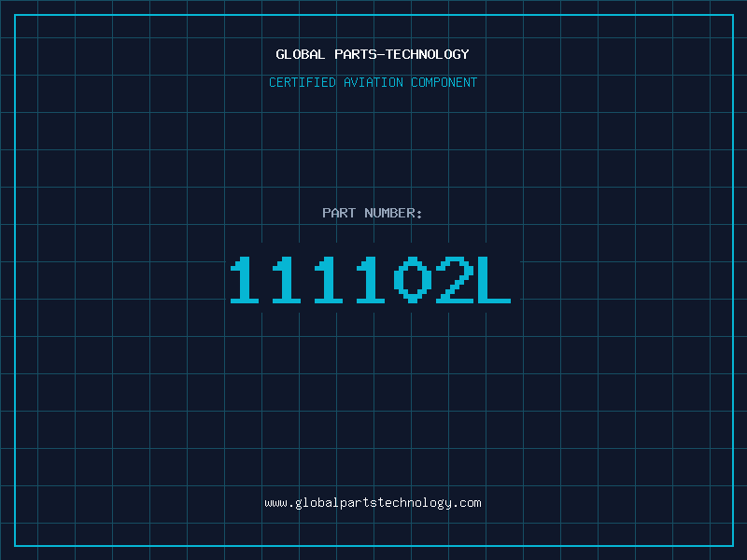This screenshot has width=747, height=560.
Task: Click the PART NUMBER: label
Action: click(372, 213)
